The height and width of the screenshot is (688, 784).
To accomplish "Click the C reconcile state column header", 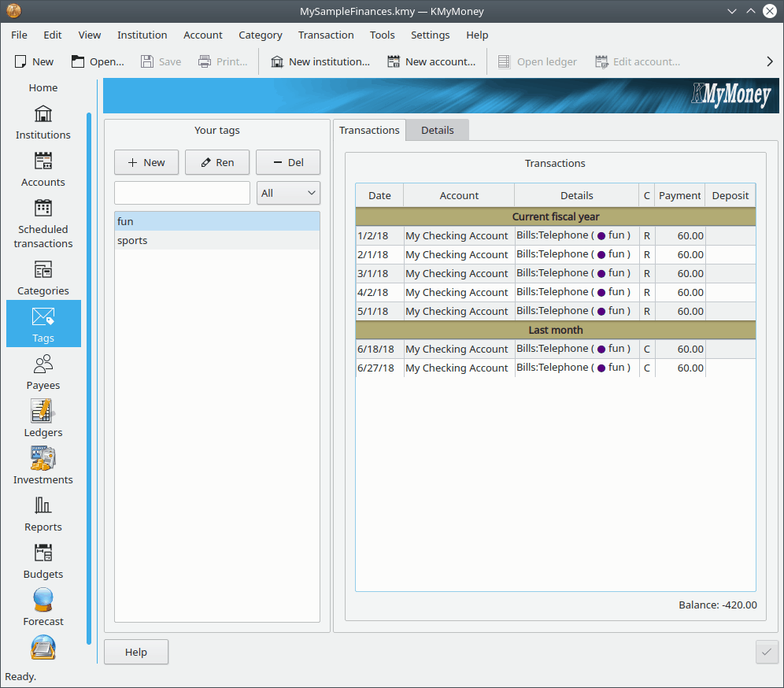I will click(x=646, y=195).
